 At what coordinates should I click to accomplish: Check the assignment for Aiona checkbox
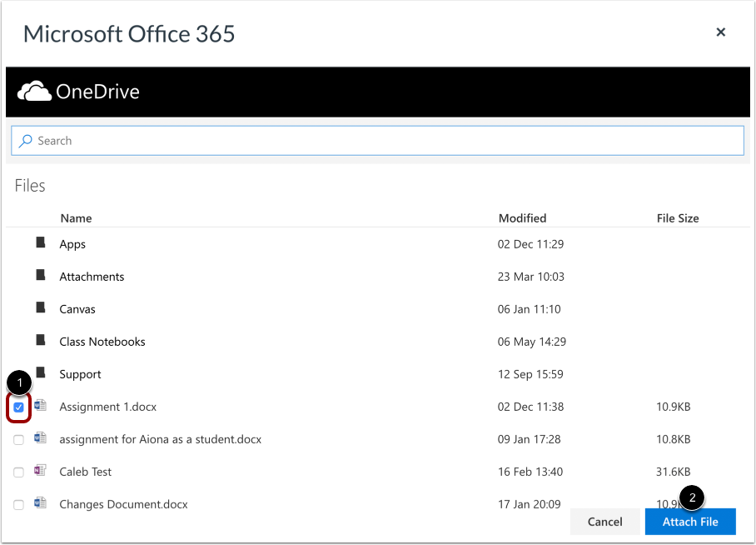(x=18, y=439)
